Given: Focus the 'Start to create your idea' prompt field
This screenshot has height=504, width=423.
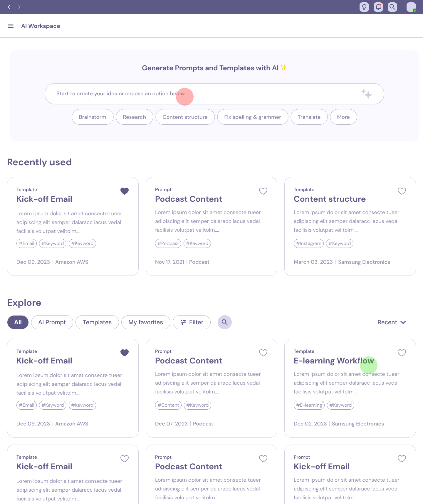Looking at the screenshot, I should (214, 94).
